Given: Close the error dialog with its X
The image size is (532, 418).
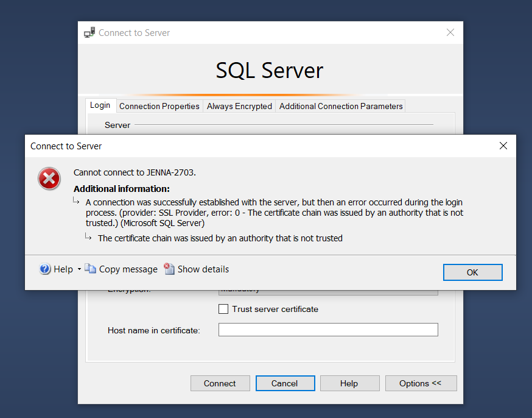Looking at the screenshot, I should 503,146.
